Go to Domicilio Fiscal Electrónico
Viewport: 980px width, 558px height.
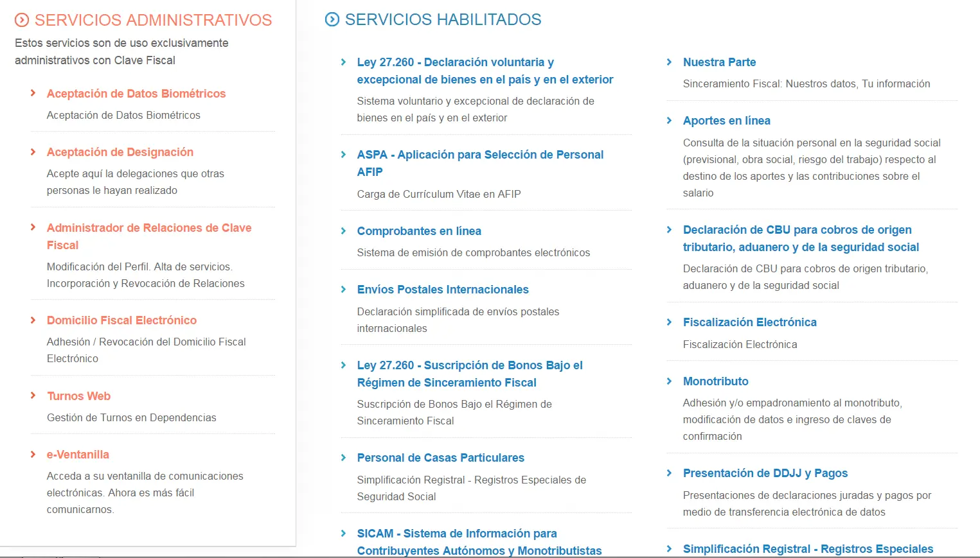(x=121, y=320)
